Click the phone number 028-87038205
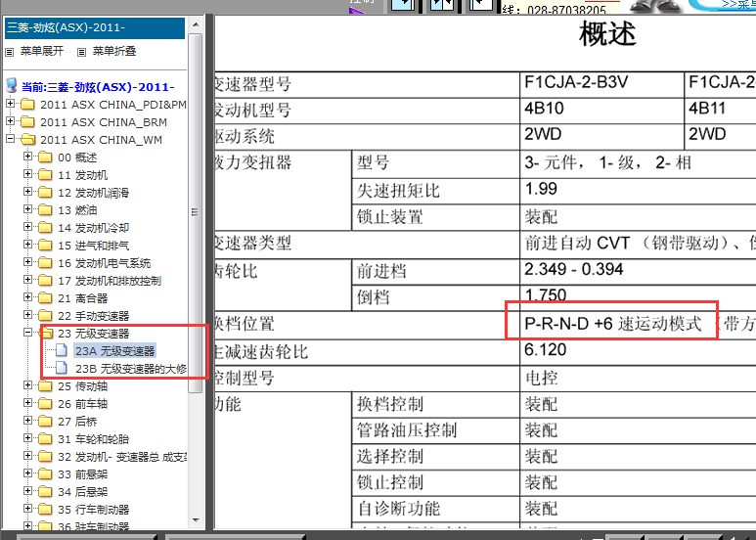 tap(566, 10)
